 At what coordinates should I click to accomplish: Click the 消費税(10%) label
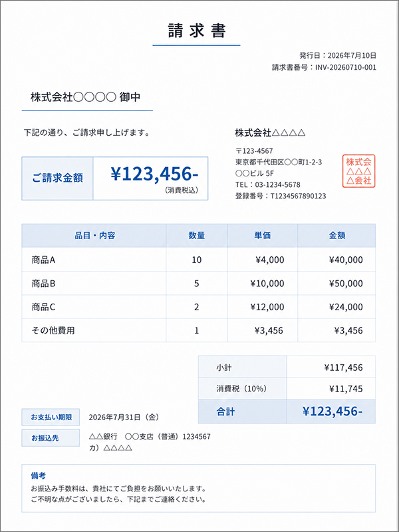(241, 388)
